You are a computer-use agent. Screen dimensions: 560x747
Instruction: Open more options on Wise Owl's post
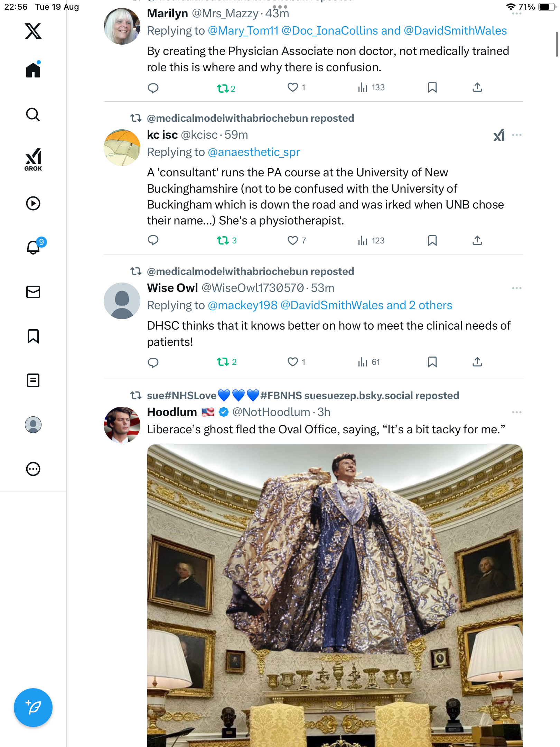516,288
